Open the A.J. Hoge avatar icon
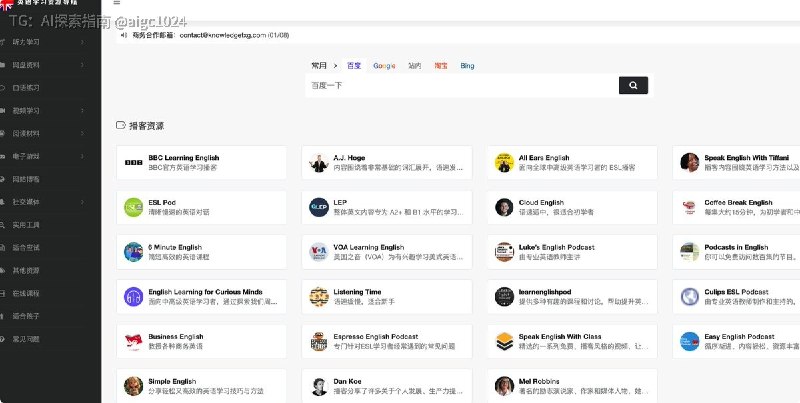This screenshot has height=403, width=800. (319, 163)
